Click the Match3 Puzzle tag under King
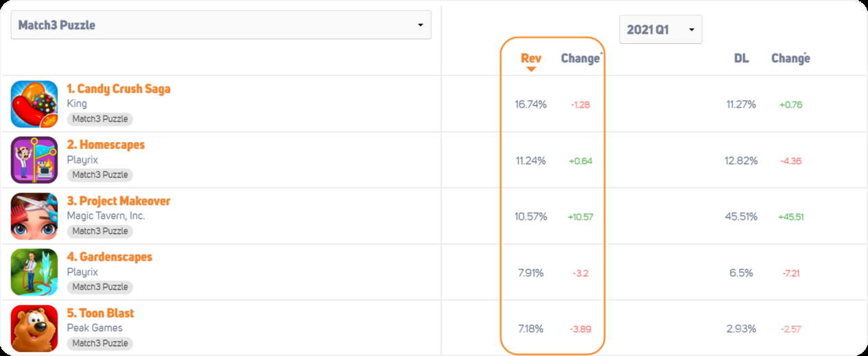This screenshot has width=868, height=356. [100, 119]
